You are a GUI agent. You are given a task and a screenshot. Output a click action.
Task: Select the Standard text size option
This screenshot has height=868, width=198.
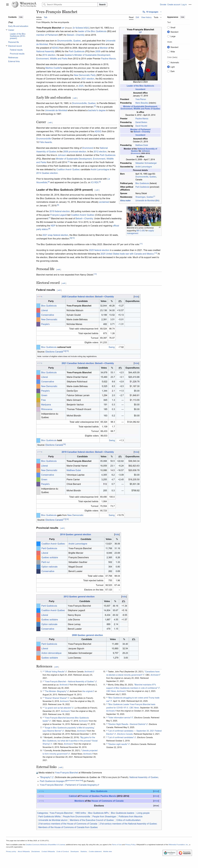pyautogui.click(x=168, y=32)
